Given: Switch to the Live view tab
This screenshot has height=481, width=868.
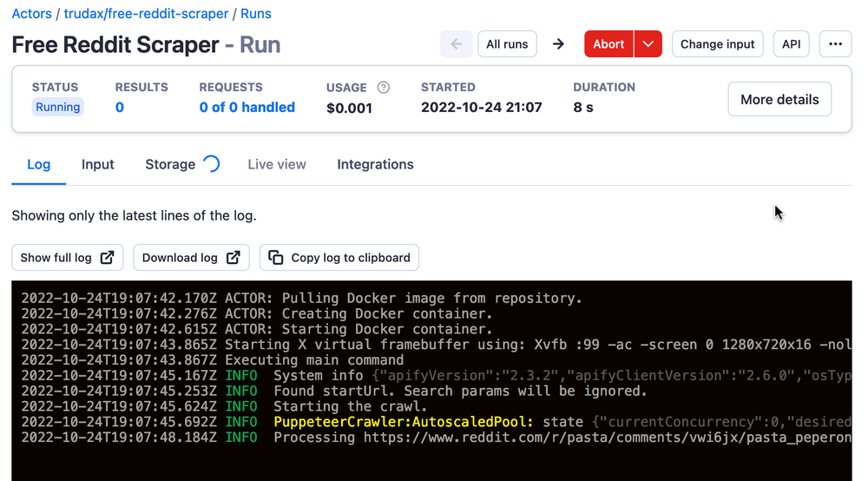Looking at the screenshot, I should pos(277,164).
